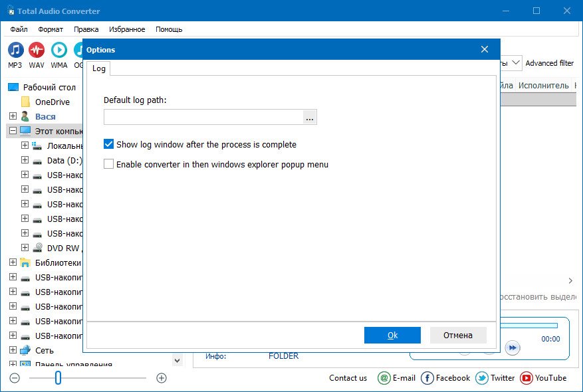
Task: Click the zoom-out minus icon
Action: 15,378
